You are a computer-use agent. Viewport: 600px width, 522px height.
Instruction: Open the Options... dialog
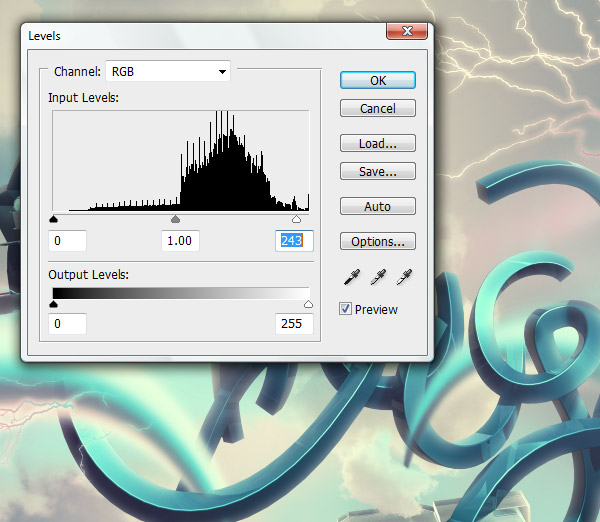pyautogui.click(x=378, y=241)
